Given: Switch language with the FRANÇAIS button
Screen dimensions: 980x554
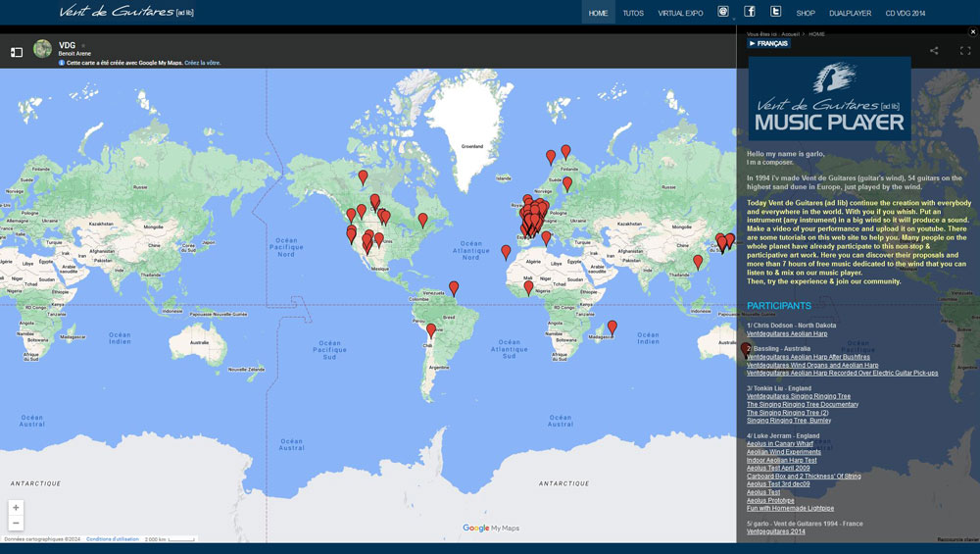Looking at the screenshot, I should coord(768,44).
